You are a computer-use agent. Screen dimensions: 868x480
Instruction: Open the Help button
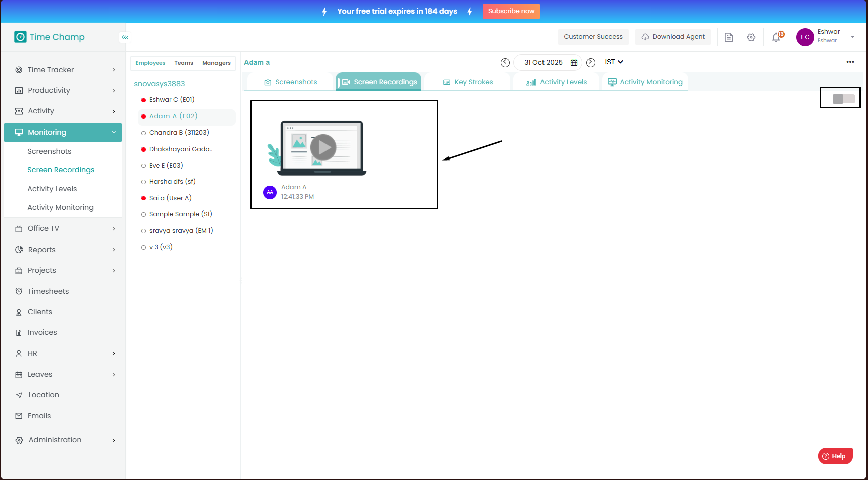click(x=835, y=456)
